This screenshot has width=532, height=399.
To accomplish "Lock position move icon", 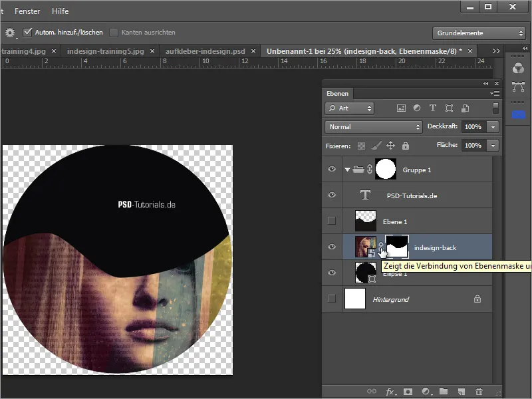I will click(390, 146).
